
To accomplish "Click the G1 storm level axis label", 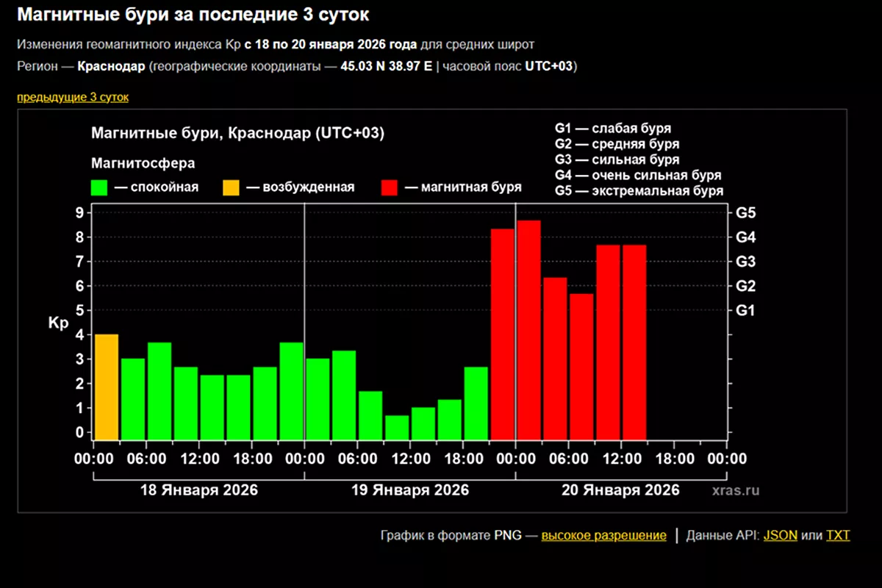I will click(x=746, y=311).
